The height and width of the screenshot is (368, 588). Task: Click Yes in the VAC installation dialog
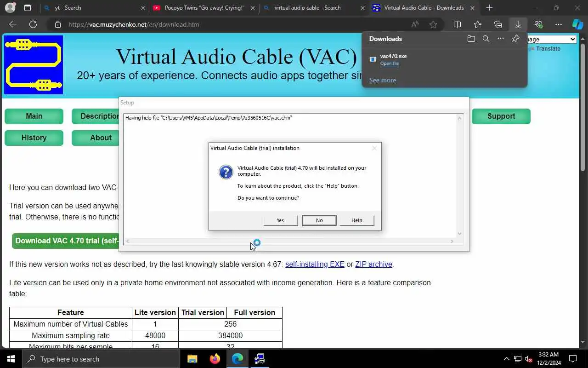pos(281,220)
